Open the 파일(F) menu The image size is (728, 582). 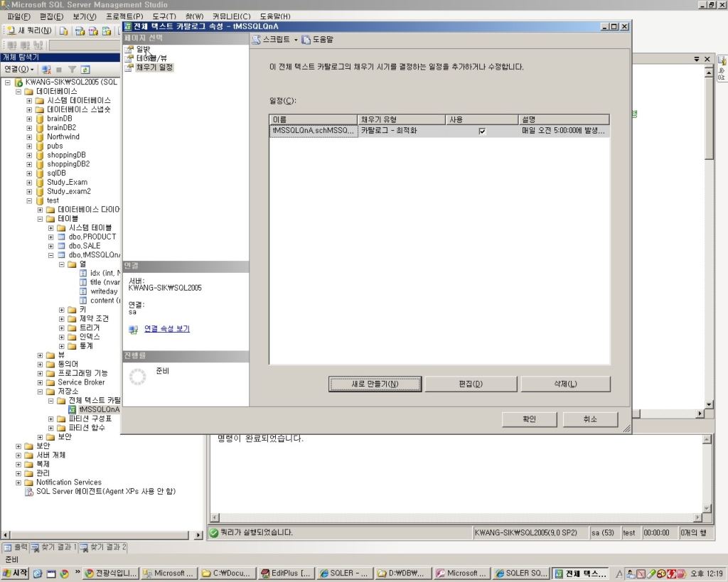coord(19,16)
